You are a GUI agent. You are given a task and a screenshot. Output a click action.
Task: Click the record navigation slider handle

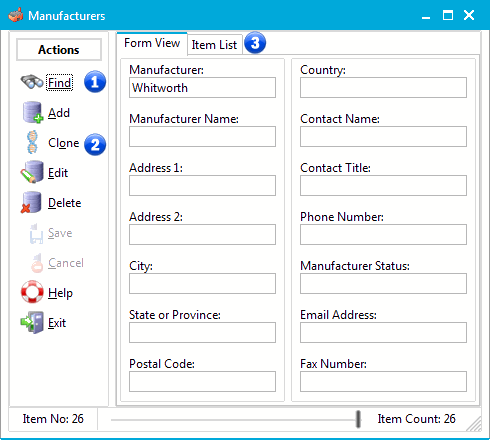pyautogui.click(x=358, y=419)
